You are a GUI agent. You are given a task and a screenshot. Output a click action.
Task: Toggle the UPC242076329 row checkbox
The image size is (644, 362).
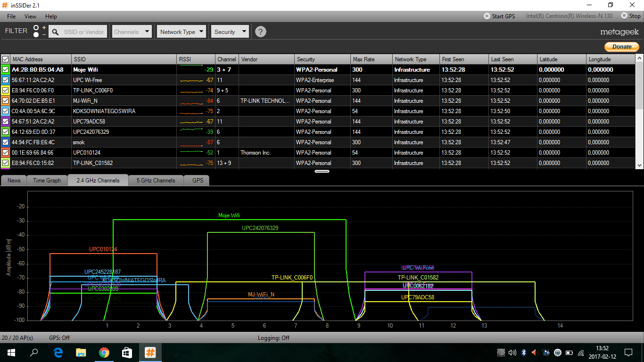tap(6, 132)
